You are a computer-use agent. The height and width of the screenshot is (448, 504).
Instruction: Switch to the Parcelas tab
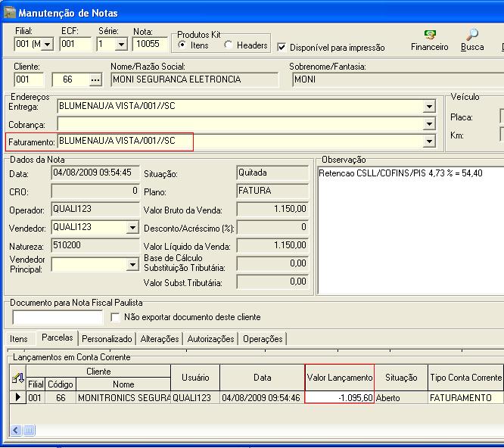58,338
